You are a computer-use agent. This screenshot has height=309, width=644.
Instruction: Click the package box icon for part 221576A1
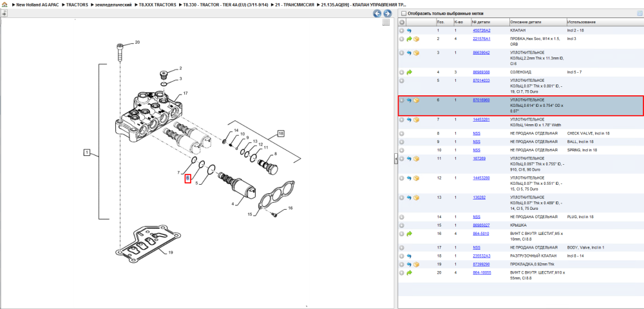416,39
